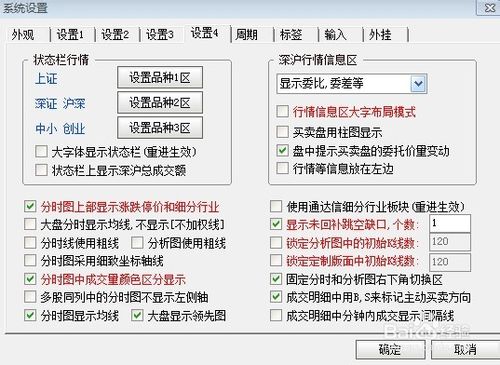Enable 买卖盘用柱图显示 checkbox
Image resolution: width=500 pixels, height=365 pixels.
click(x=283, y=132)
